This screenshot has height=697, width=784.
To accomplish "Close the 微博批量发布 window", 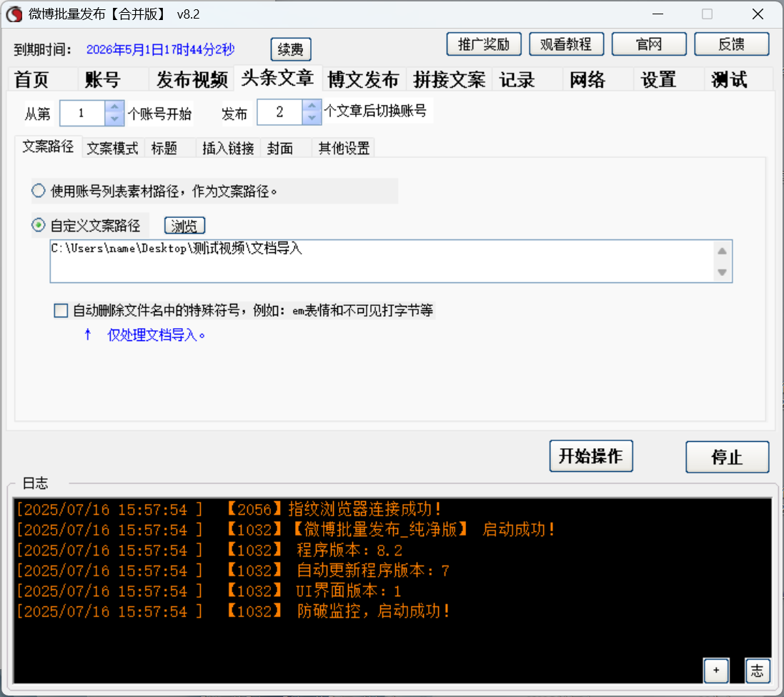I will click(x=758, y=14).
